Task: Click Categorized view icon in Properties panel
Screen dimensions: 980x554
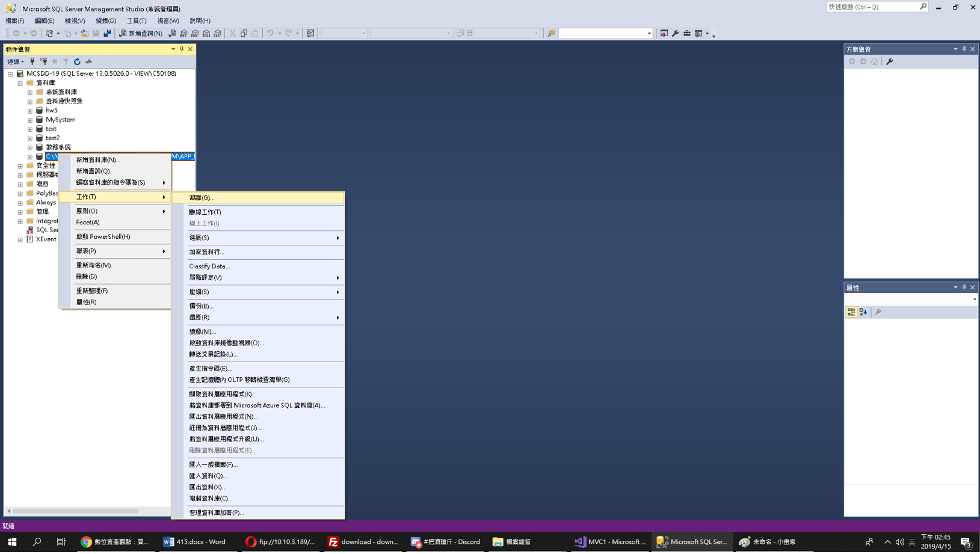Action: [851, 312]
